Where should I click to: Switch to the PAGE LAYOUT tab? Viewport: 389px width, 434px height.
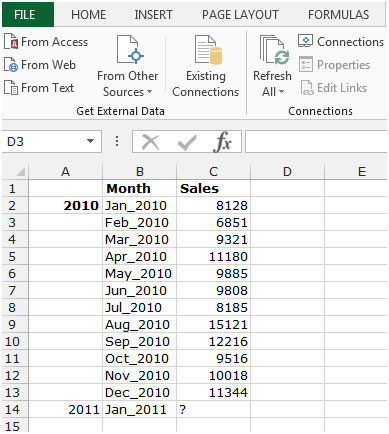[x=240, y=15]
